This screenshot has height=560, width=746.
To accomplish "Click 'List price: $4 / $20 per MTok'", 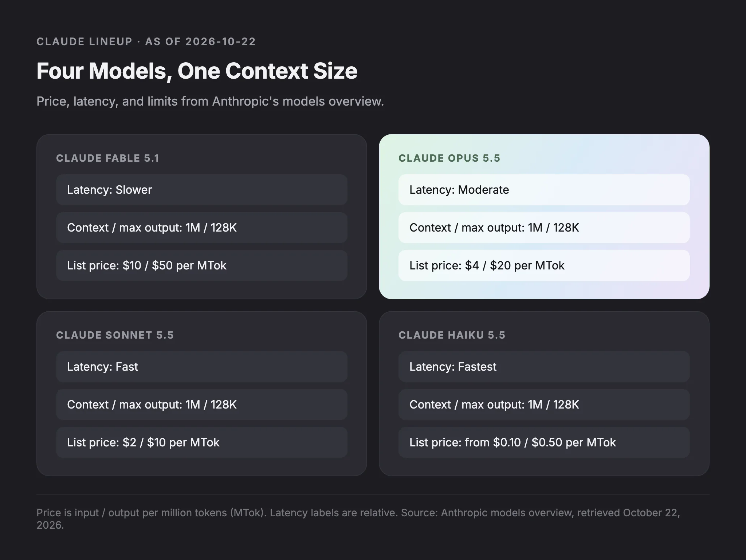I will (544, 265).
